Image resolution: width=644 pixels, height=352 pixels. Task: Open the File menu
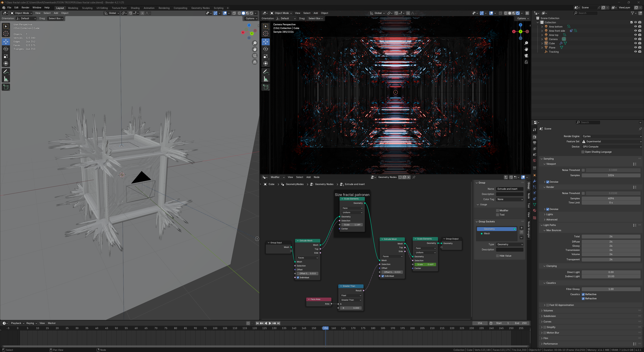9,8
